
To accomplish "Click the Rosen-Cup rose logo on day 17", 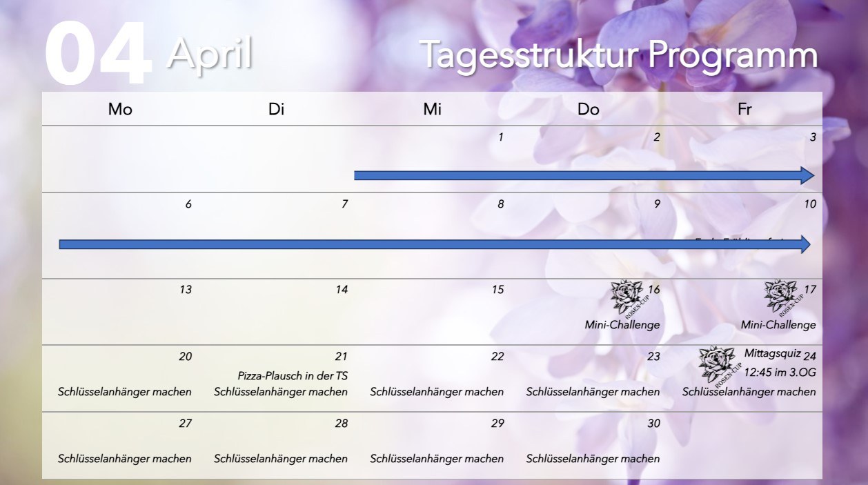I will (x=781, y=297).
